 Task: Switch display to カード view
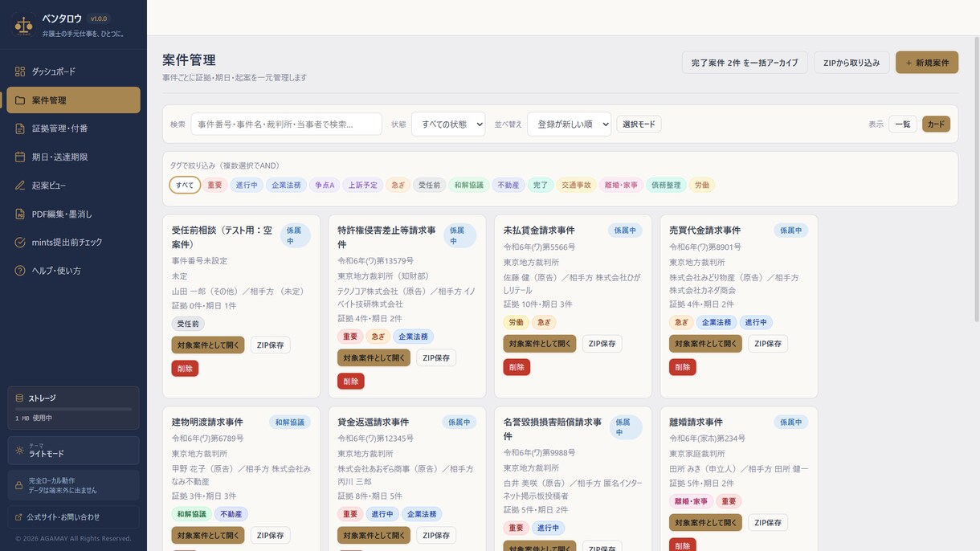(x=936, y=124)
